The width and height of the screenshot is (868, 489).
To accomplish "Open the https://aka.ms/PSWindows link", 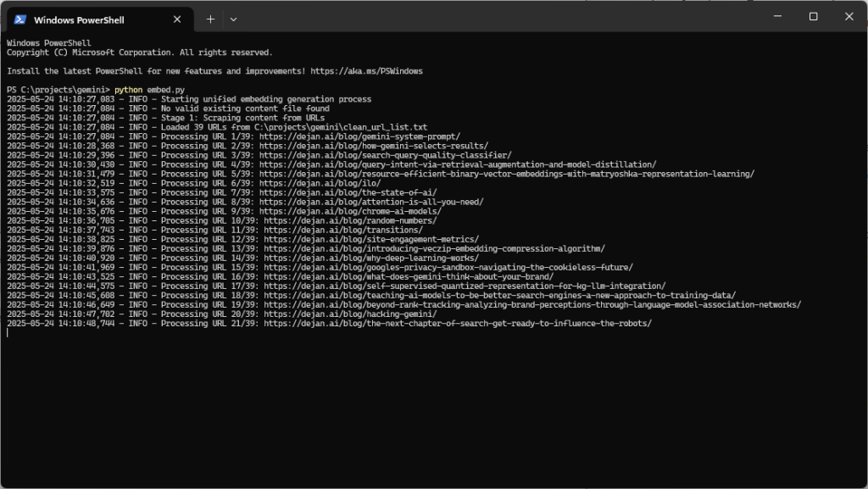I will tap(366, 71).
